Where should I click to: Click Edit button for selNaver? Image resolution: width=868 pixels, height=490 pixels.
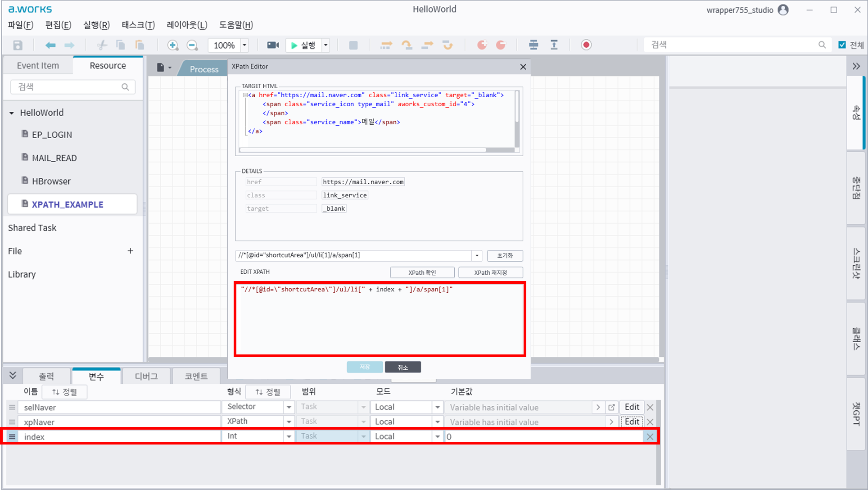click(632, 407)
